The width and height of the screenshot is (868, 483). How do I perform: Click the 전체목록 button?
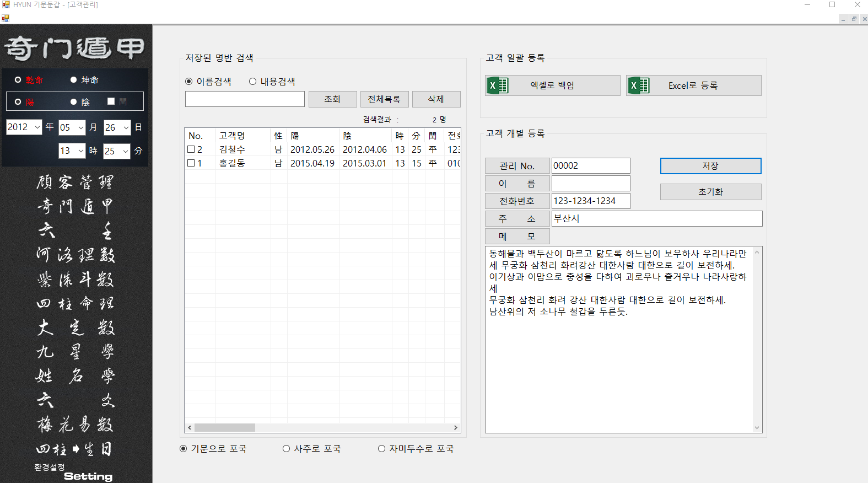pos(385,99)
